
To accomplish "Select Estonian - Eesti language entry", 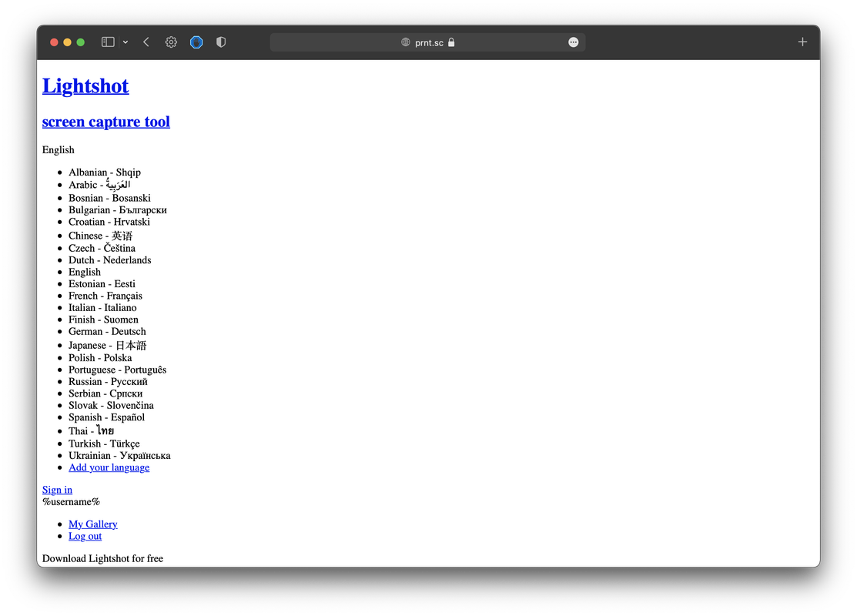I will pyautogui.click(x=102, y=283).
